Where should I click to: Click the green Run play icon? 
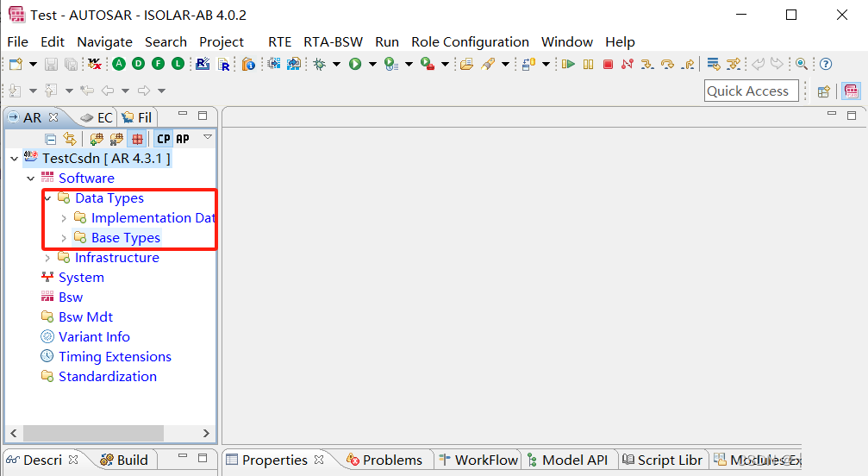[355, 64]
